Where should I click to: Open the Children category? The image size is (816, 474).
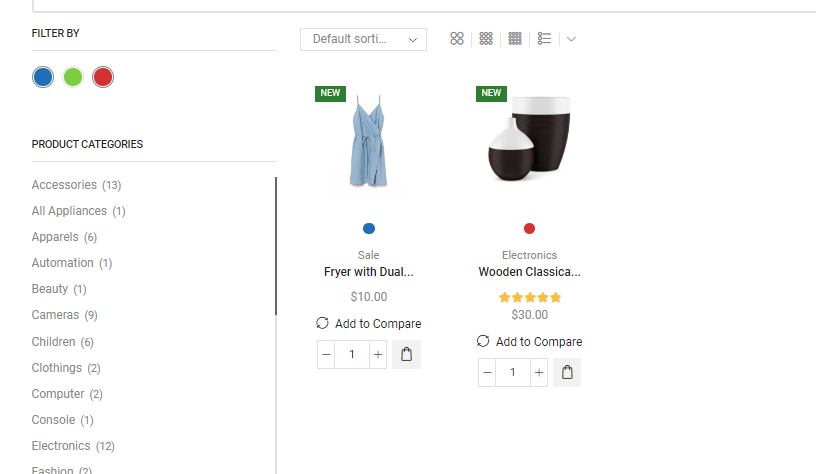pyautogui.click(x=54, y=342)
